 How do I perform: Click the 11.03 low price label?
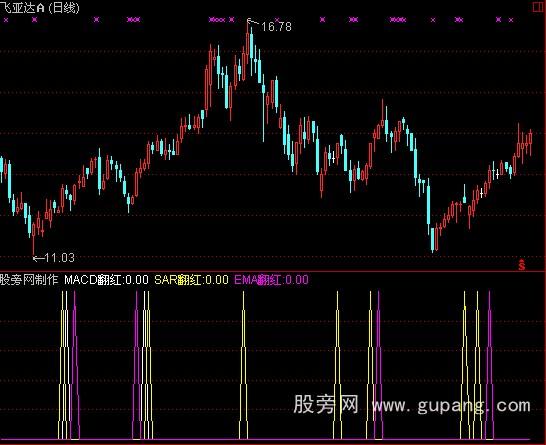click(x=60, y=258)
